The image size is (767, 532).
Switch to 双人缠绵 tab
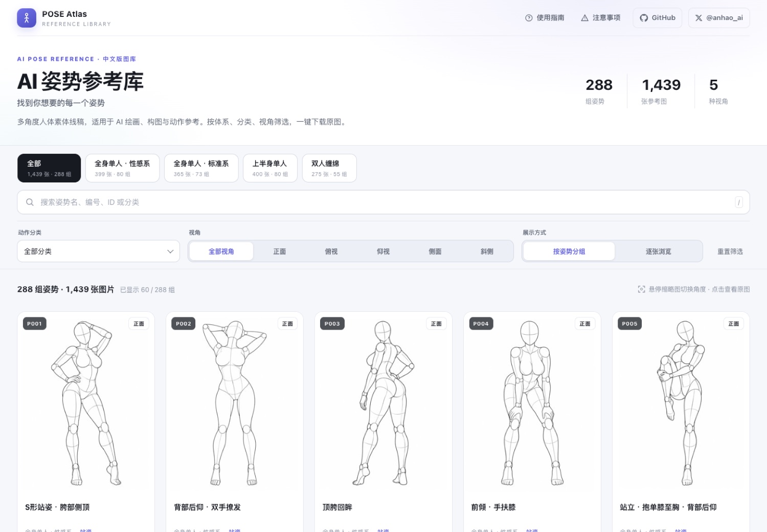point(329,168)
